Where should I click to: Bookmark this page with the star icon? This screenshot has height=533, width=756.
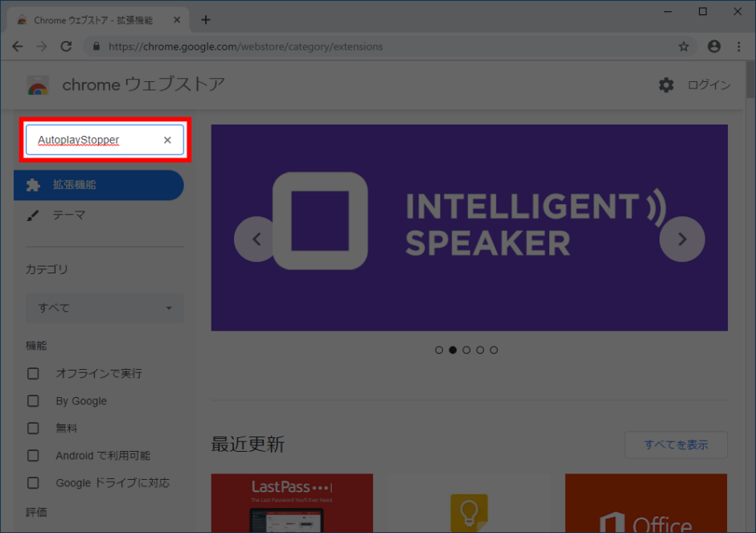pyautogui.click(x=684, y=47)
